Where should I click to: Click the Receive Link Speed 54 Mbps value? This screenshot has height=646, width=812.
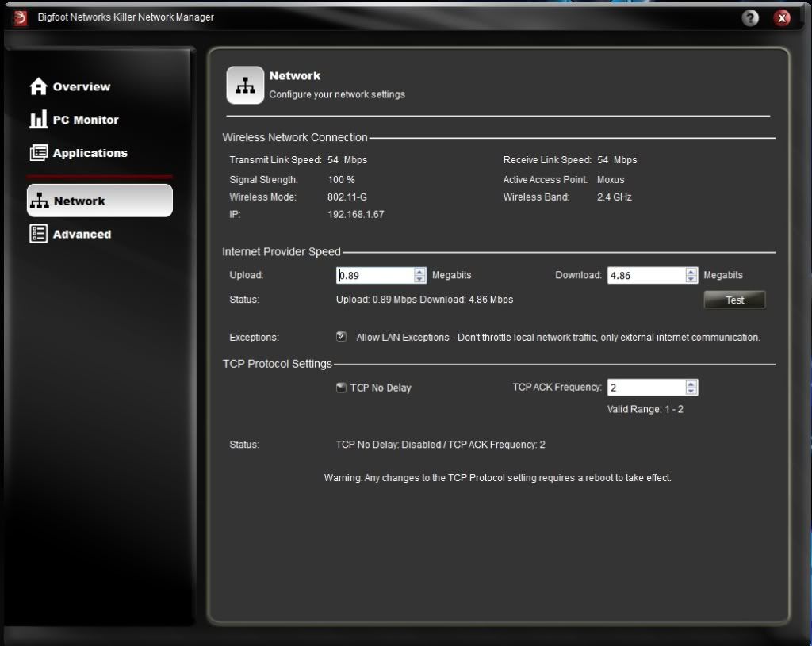pyautogui.click(x=617, y=160)
